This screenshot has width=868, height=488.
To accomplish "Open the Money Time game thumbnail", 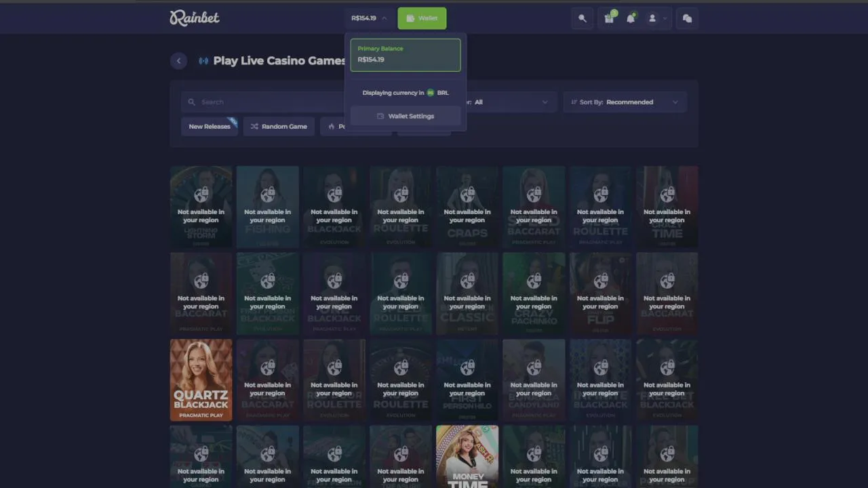I will [467, 457].
